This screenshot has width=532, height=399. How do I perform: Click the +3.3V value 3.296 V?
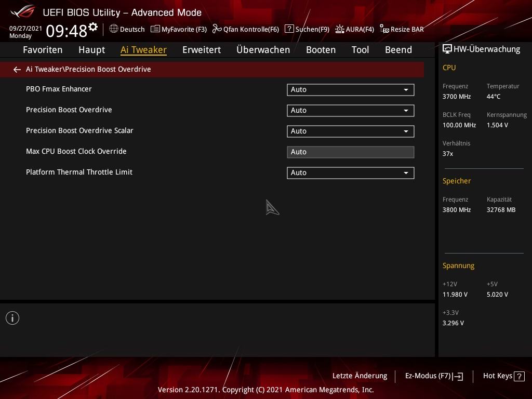pos(453,323)
